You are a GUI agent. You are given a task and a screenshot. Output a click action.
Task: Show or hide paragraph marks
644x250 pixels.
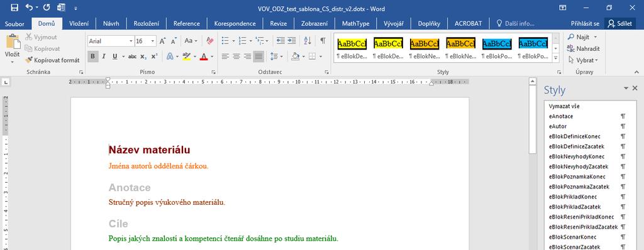pyautogui.click(x=323, y=41)
